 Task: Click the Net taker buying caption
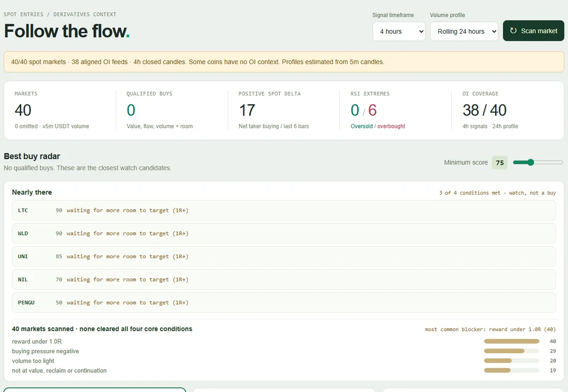click(x=274, y=126)
